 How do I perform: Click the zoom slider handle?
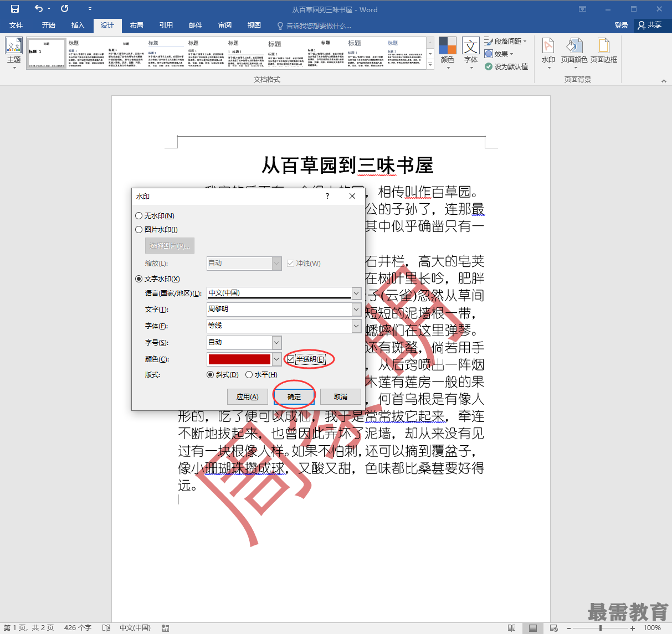[601, 628]
